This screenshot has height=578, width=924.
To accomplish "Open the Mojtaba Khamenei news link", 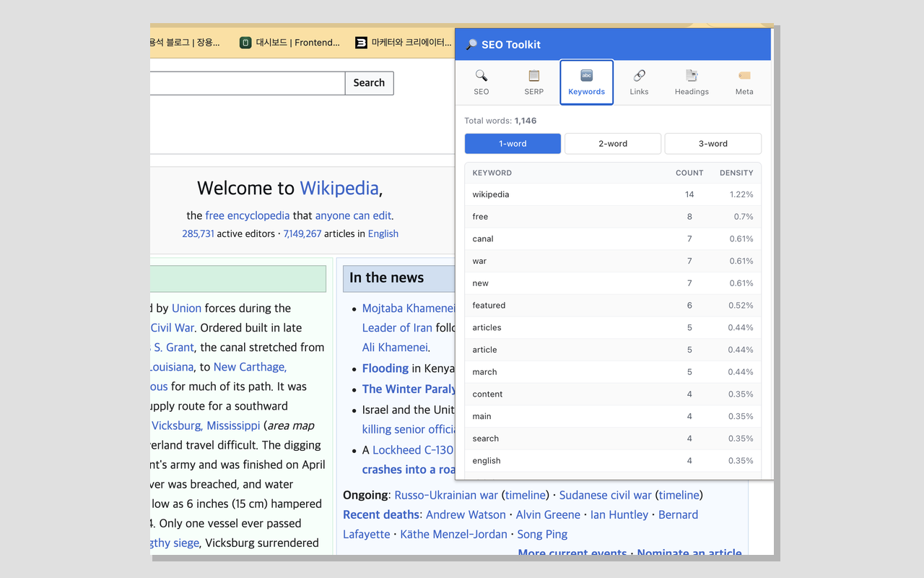I will [409, 308].
